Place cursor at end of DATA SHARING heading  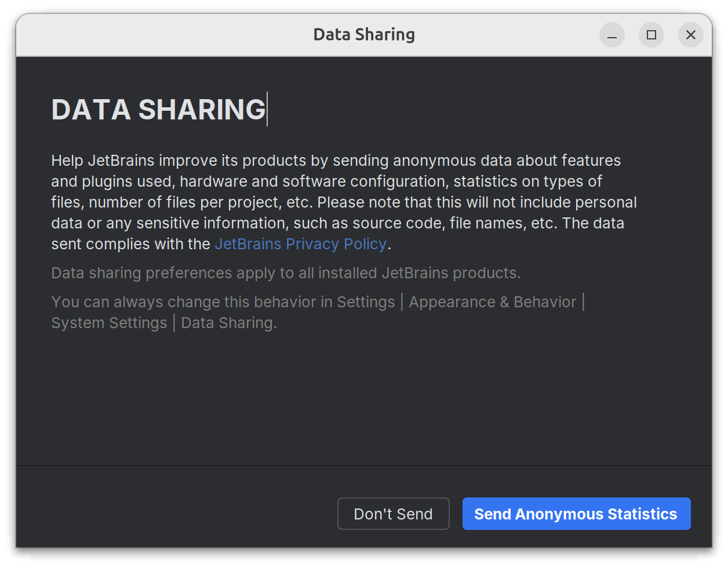click(267, 110)
